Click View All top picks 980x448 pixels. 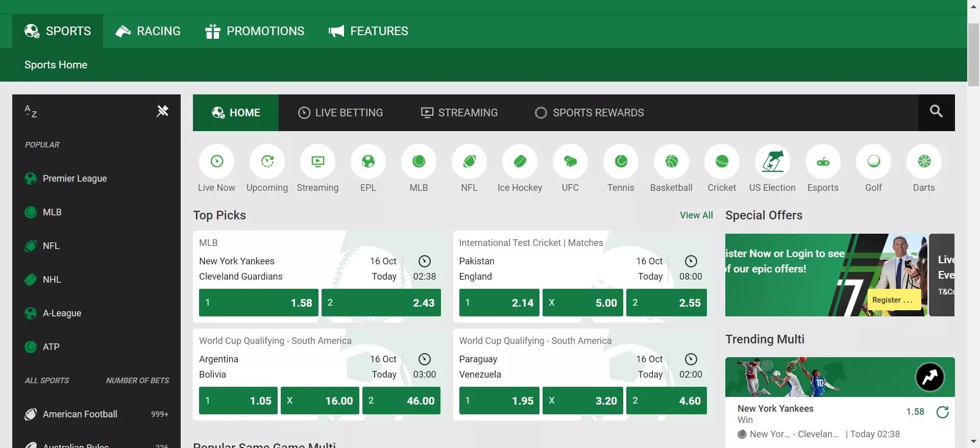click(x=696, y=215)
